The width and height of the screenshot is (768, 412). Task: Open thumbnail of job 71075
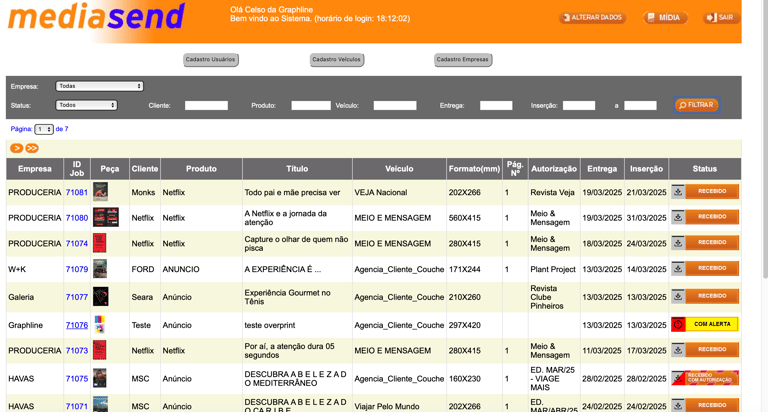click(99, 378)
